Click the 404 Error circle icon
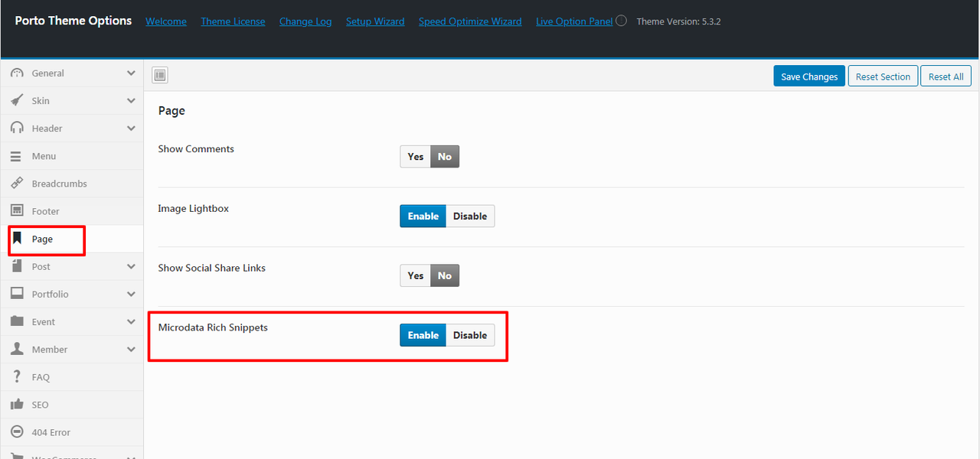Screen dimensions: 980x459 17,432
